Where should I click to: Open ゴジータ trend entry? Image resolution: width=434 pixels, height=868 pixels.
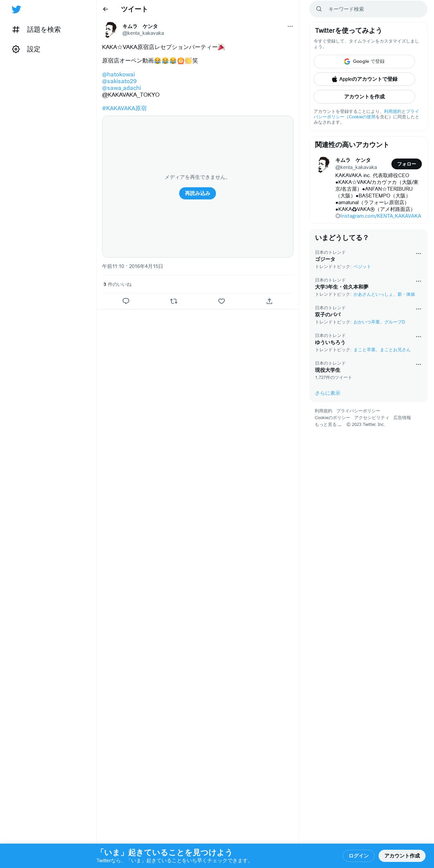[368, 260]
